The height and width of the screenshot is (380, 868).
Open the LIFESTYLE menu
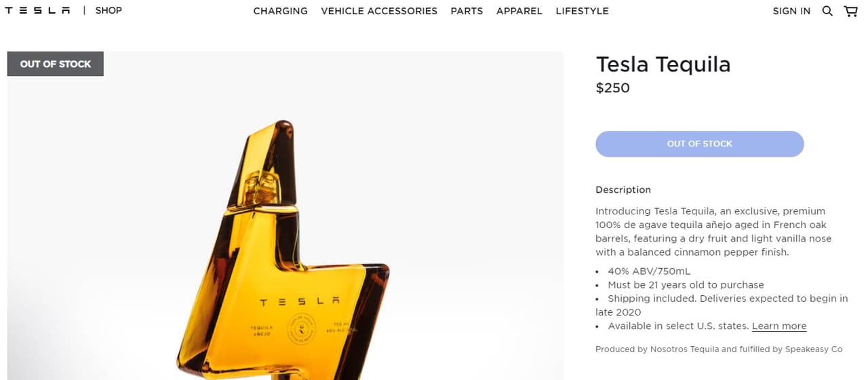tap(582, 11)
